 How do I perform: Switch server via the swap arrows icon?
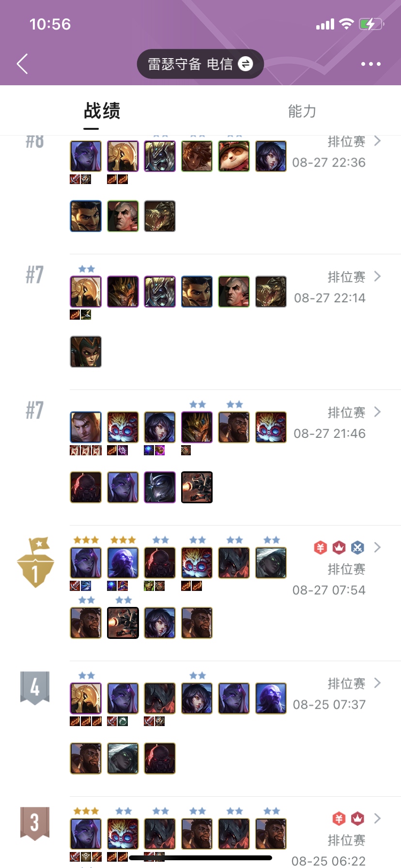(x=246, y=63)
